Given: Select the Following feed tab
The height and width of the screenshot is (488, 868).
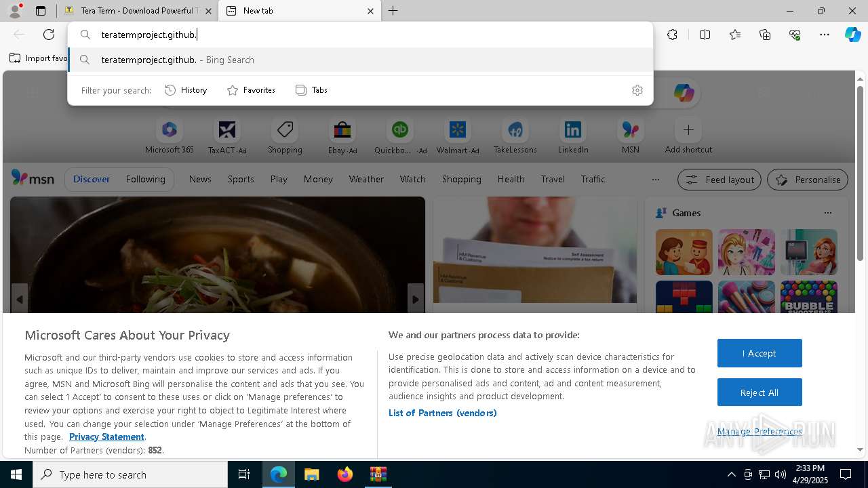Looking at the screenshot, I should [x=146, y=179].
